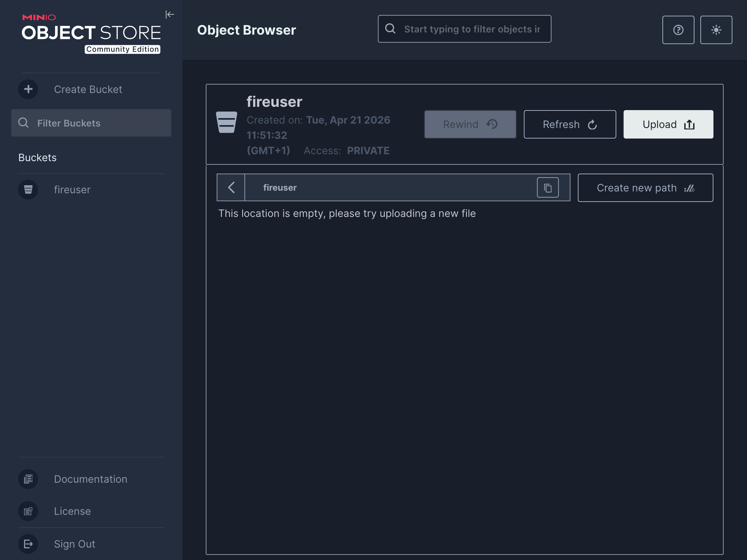Screen dimensions: 747x560
Task: Click the License icon
Action: point(28,511)
